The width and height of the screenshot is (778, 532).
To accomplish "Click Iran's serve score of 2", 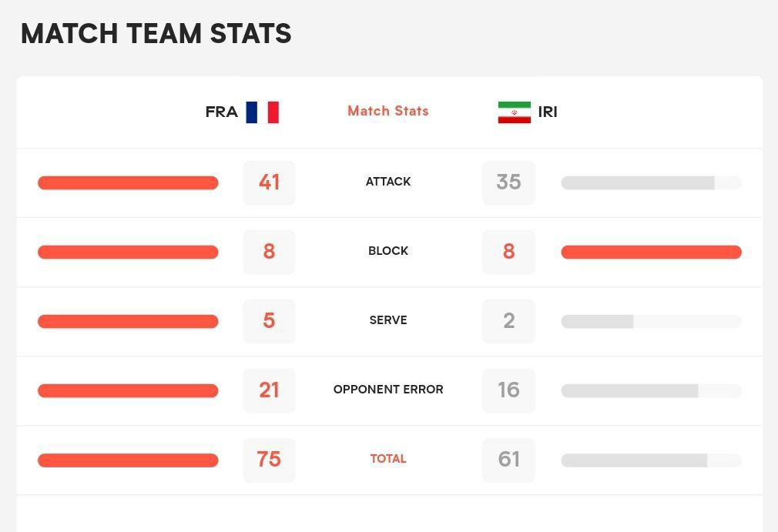I will [508, 321].
